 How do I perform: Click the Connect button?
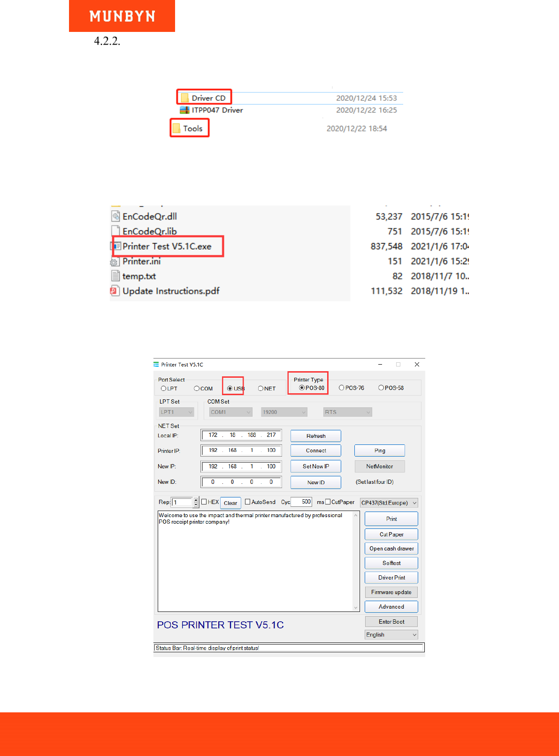316,451
